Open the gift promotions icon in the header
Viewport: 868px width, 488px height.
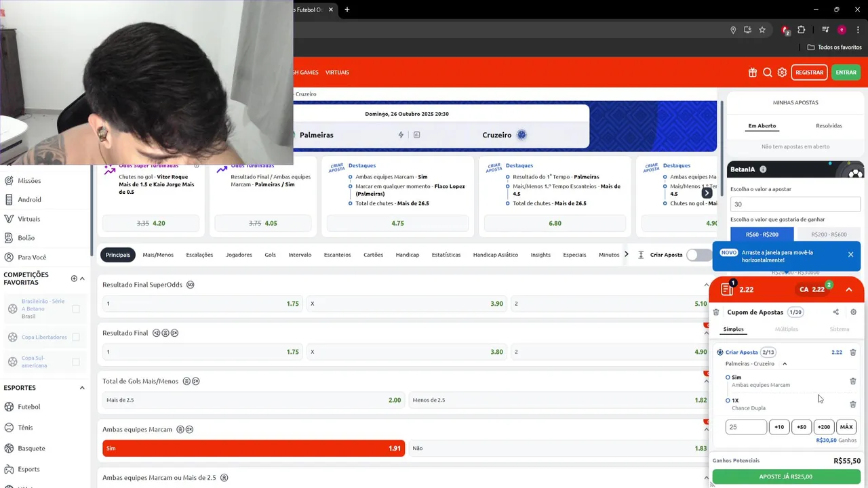coord(752,73)
